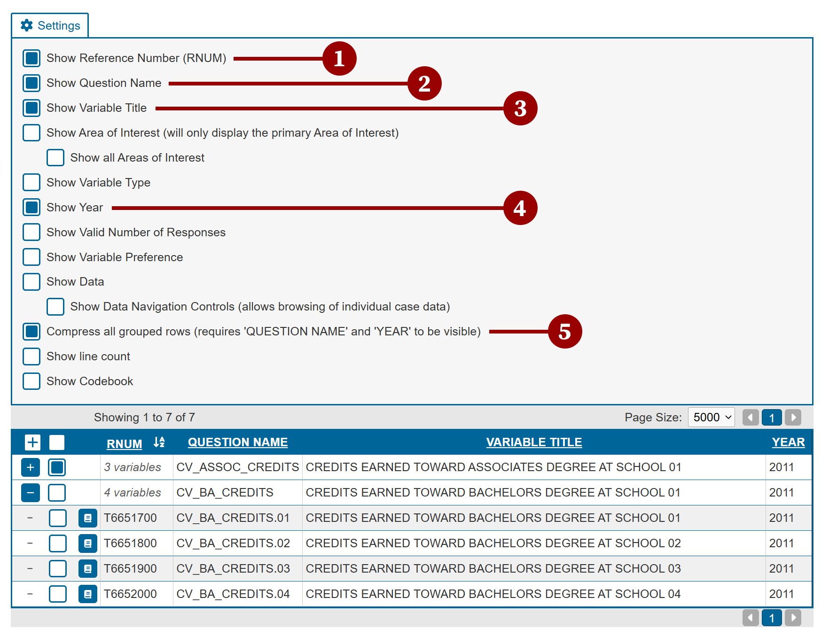Uncheck Compress all grouped rows
This screenshot has width=829, height=644.
pyautogui.click(x=31, y=332)
